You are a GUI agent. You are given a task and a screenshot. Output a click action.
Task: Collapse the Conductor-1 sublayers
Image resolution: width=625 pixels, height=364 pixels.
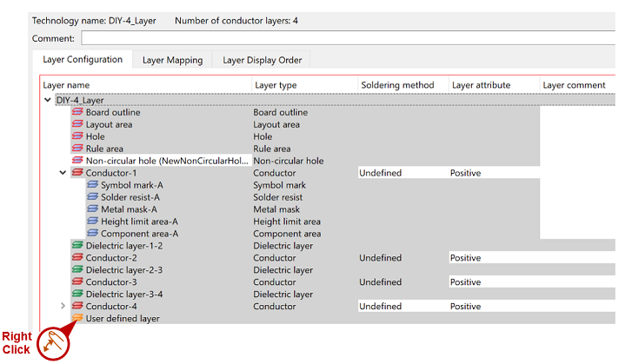coord(63,173)
